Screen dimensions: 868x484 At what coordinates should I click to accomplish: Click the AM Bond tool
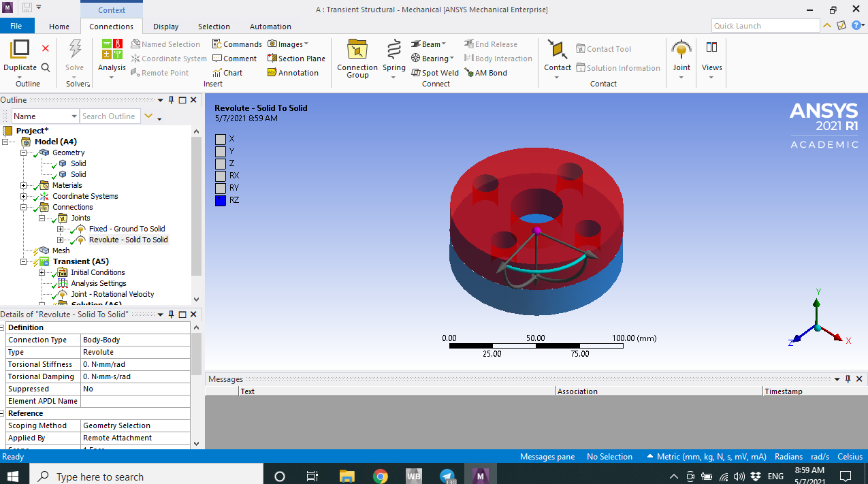point(485,73)
